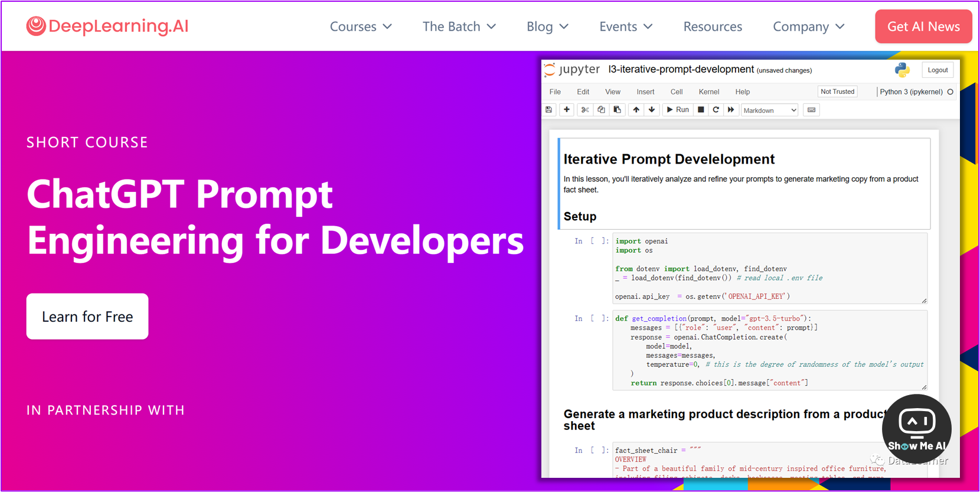Click the Get AI News button
Viewport: 980px width, 492px height.
923,27
